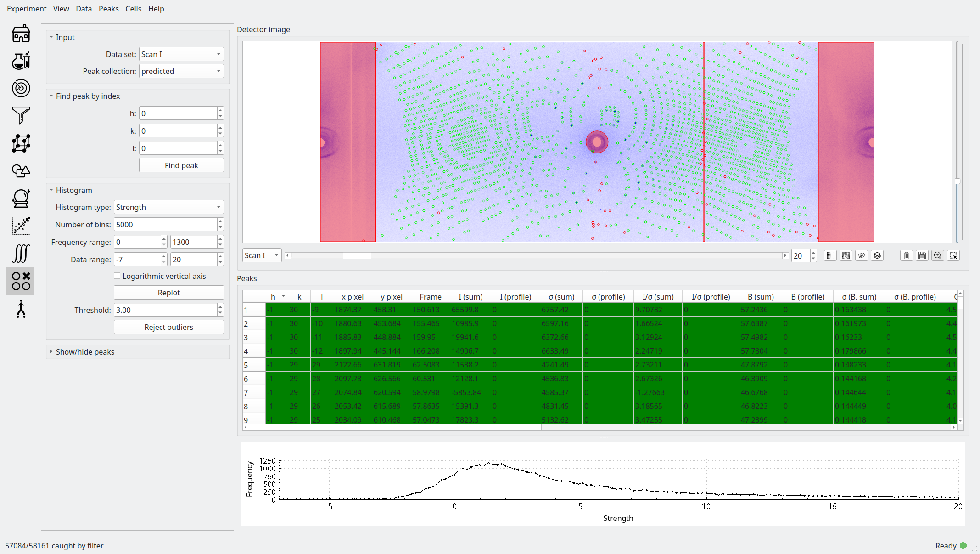Open the Histogram type dropdown
Image resolution: width=980 pixels, height=554 pixels.
(x=168, y=207)
